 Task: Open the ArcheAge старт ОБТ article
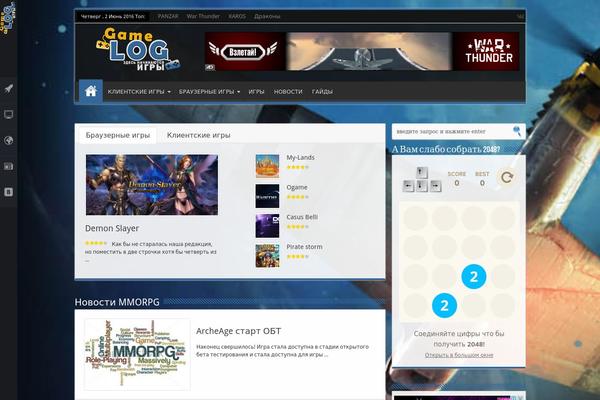point(238,331)
